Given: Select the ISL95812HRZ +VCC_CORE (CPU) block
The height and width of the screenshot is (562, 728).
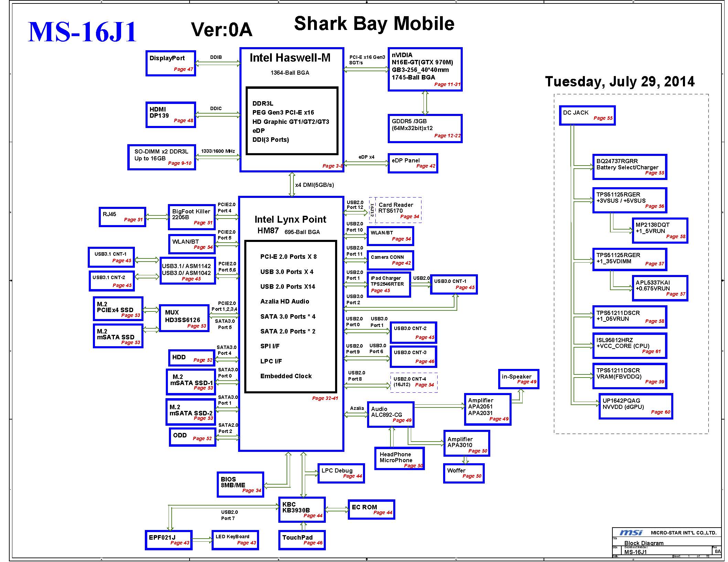Looking at the screenshot, I should point(630,346).
